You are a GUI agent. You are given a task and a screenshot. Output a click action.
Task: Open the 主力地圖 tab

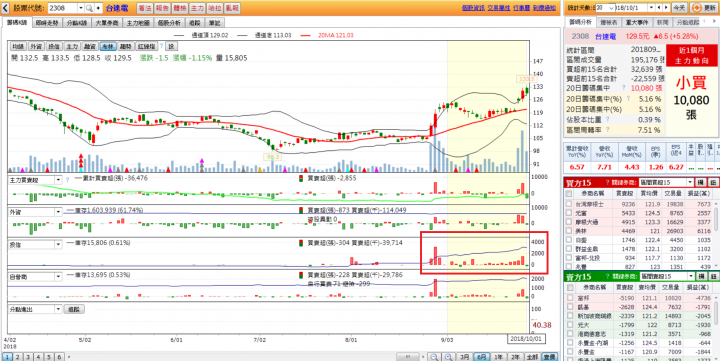click(x=138, y=23)
